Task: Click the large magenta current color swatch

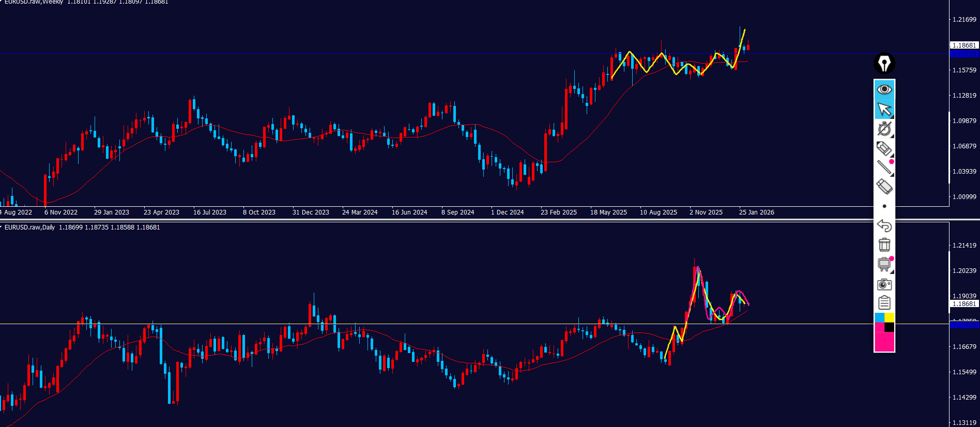Action: tap(884, 342)
